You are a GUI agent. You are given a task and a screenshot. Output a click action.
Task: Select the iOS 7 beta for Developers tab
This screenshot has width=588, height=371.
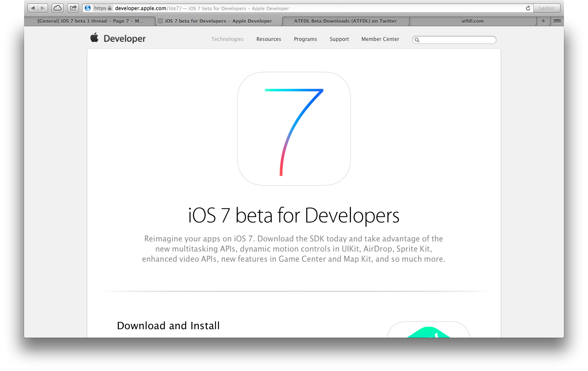218,21
